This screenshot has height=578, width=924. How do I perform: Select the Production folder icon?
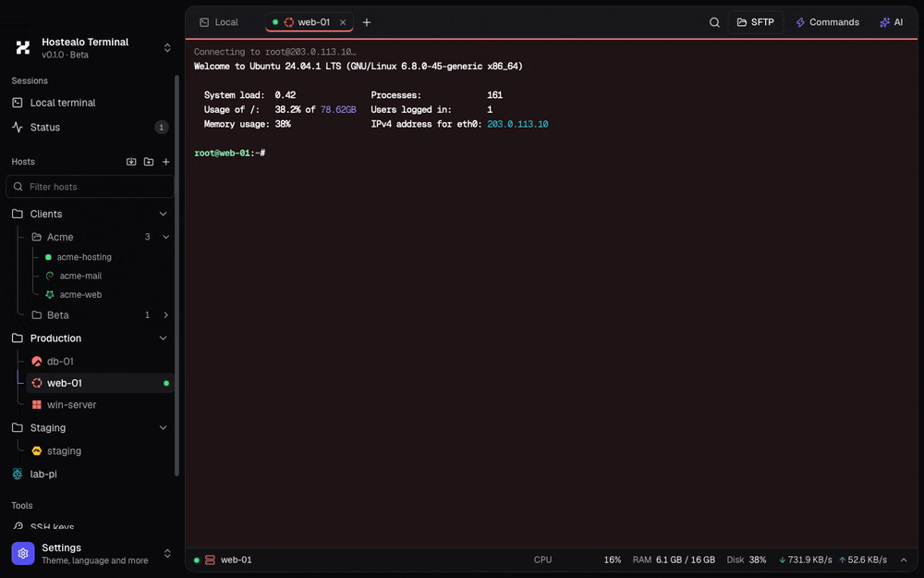coord(18,338)
